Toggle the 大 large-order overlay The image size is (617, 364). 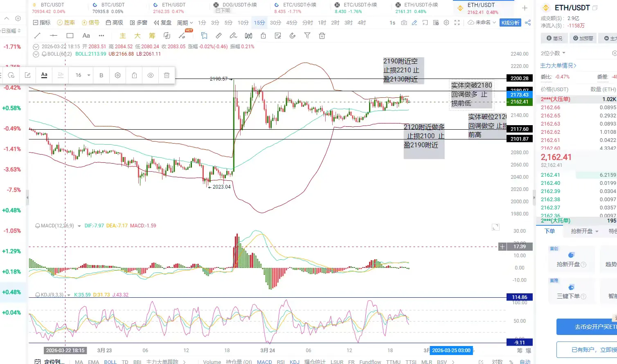pyautogui.click(x=137, y=36)
